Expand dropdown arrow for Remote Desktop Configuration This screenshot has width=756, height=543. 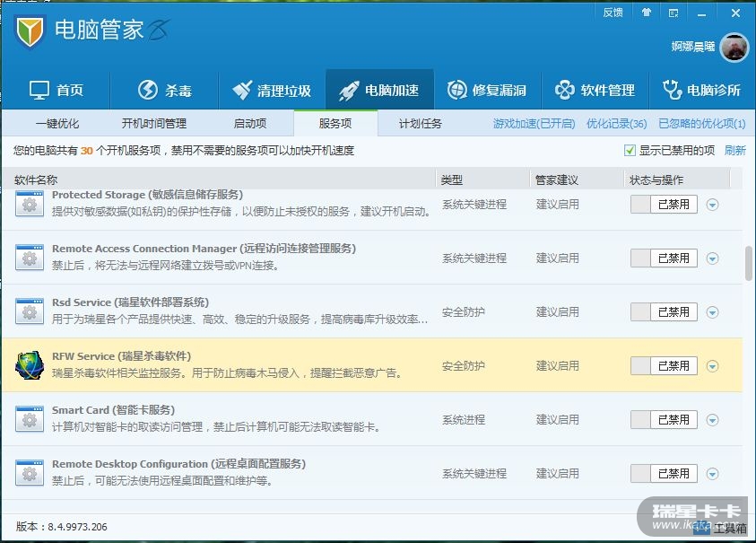click(x=713, y=475)
